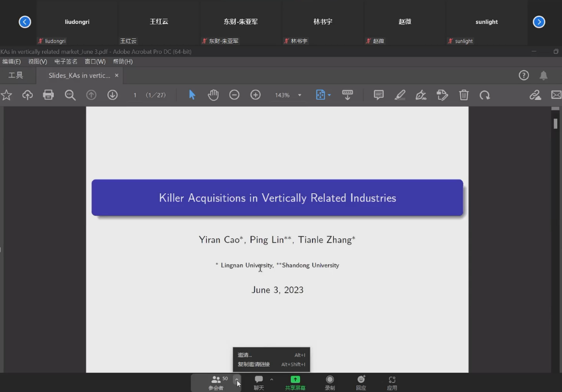The image size is (562, 392).
Task: Click the zoom in plus icon
Action: pos(256,95)
